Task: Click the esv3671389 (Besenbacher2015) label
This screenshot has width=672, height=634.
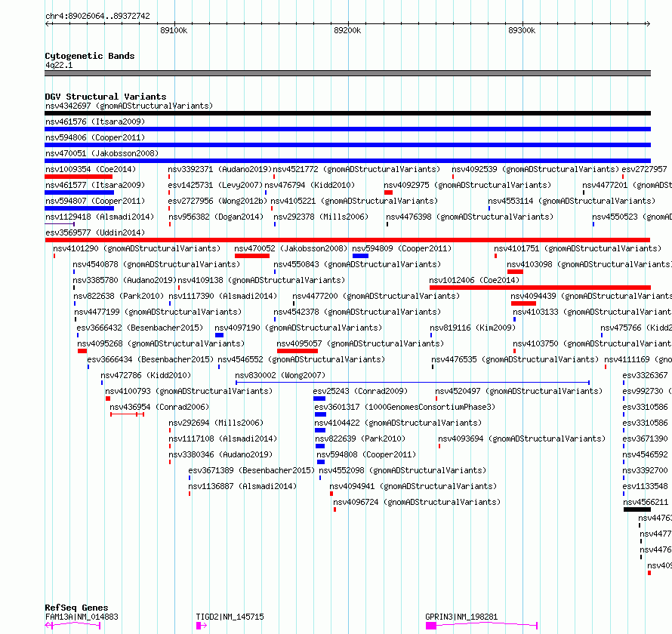Action: click(251, 470)
